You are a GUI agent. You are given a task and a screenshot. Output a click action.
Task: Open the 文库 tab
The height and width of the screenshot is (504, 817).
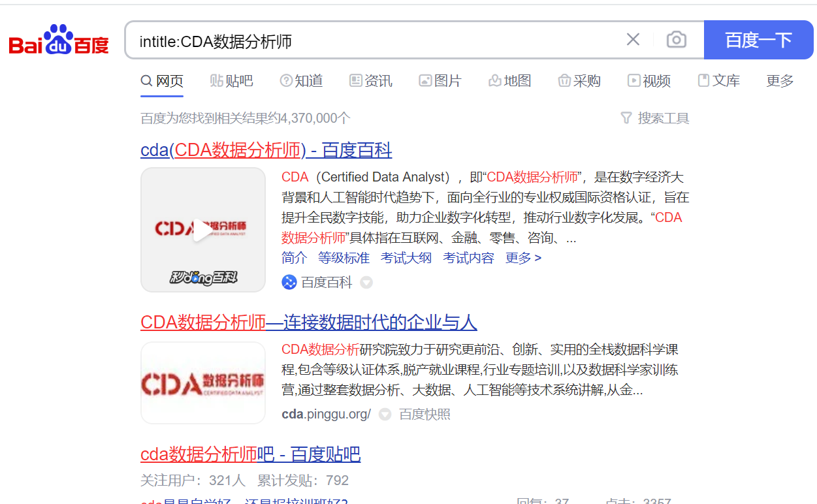click(x=719, y=81)
